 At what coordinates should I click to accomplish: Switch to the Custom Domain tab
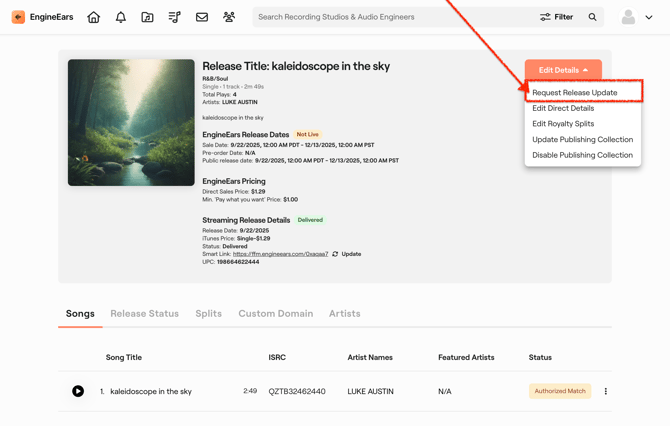[x=276, y=314]
